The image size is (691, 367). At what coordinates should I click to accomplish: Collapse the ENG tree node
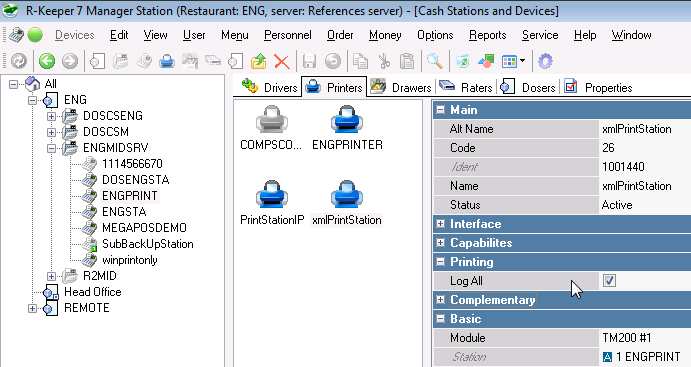point(32,100)
